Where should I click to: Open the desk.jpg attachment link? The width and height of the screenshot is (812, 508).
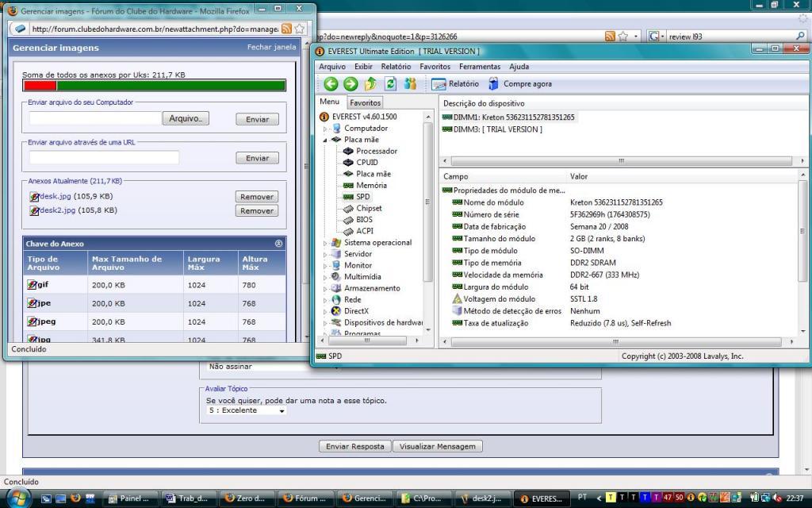point(55,196)
